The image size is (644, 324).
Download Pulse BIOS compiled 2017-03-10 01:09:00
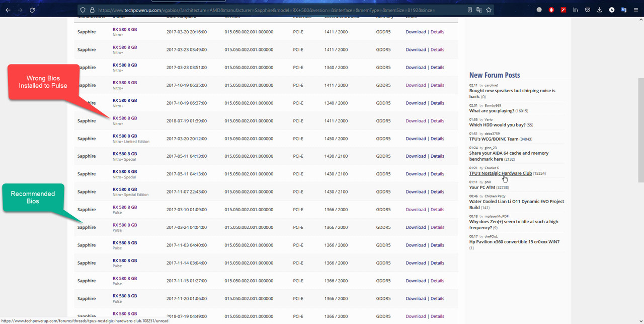coord(416,210)
